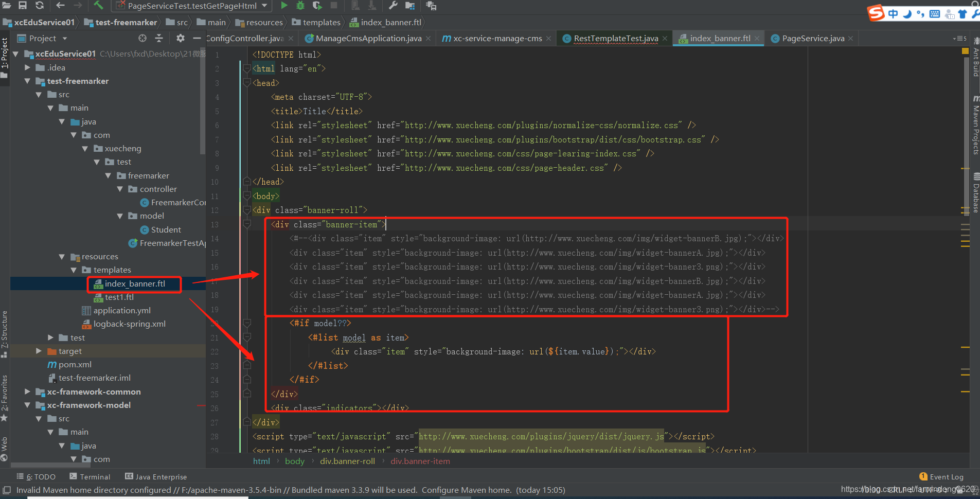The height and width of the screenshot is (499, 980).
Task: Open the hidden tabs list dropdown
Action: click(960, 39)
